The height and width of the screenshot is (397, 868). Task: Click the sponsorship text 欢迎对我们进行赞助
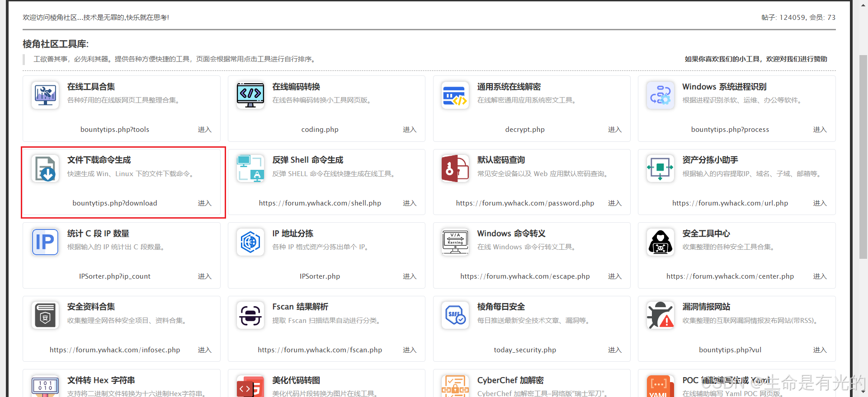[797, 59]
